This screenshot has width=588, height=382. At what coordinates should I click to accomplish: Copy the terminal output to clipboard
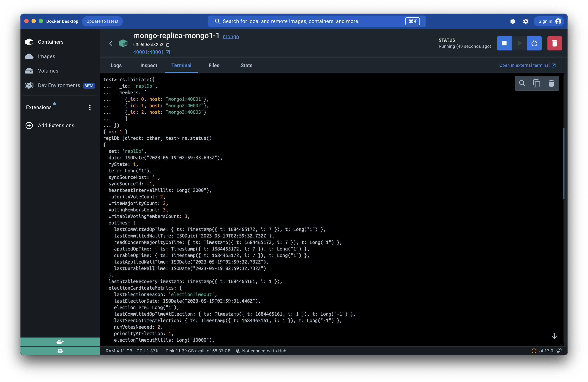(x=537, y=83)
